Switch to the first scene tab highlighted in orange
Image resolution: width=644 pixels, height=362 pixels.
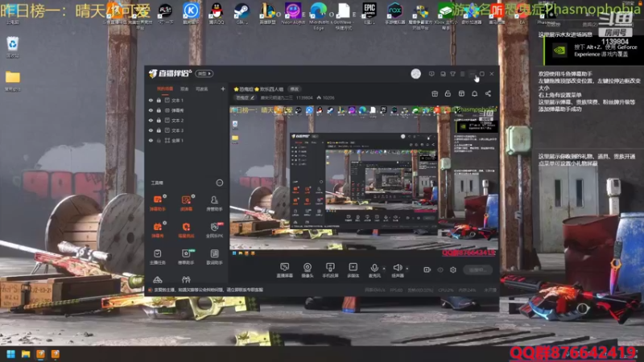coord(165,88)
